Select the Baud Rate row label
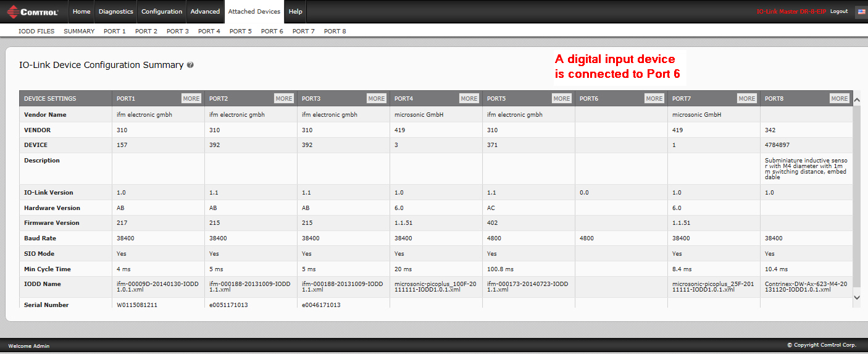 (x=40, y=238)
